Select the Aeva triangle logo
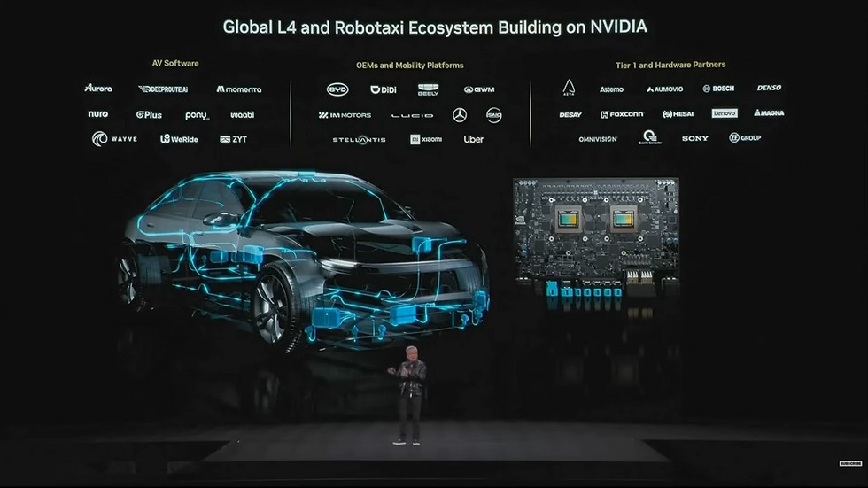Image resolution: width=868 pixels, height=488 pixels. (x=569, y=88)
